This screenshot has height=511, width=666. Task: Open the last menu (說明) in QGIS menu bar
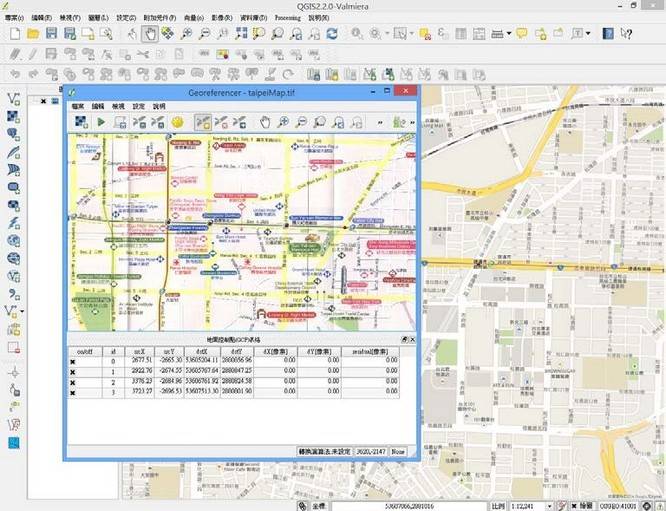pos(319,18)
